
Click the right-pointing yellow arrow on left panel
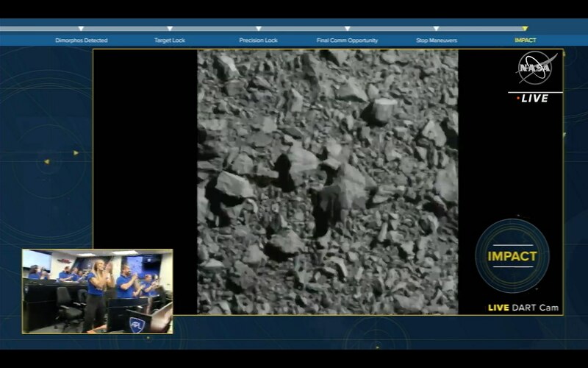coord(76,153)
